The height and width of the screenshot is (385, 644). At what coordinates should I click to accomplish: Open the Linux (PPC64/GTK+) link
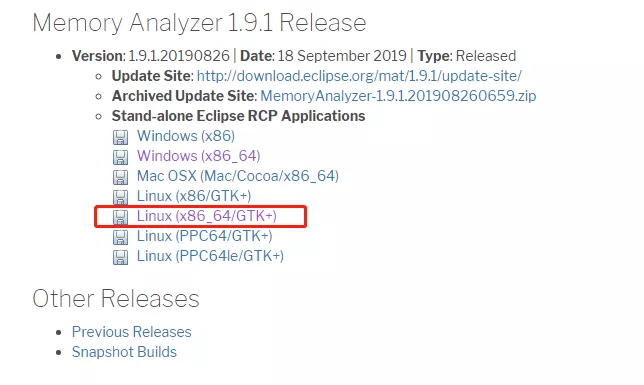tap(205, 236)
